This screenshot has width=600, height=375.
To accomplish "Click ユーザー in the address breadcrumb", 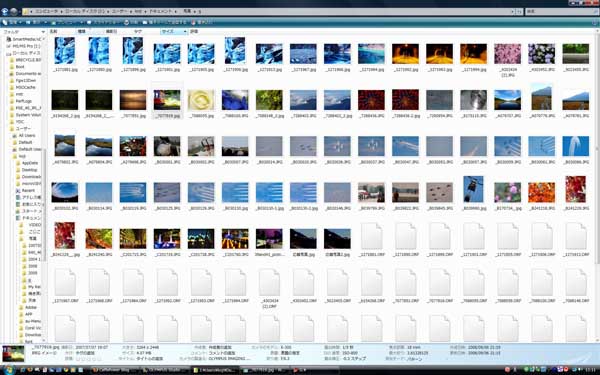I will coord(119,12).
